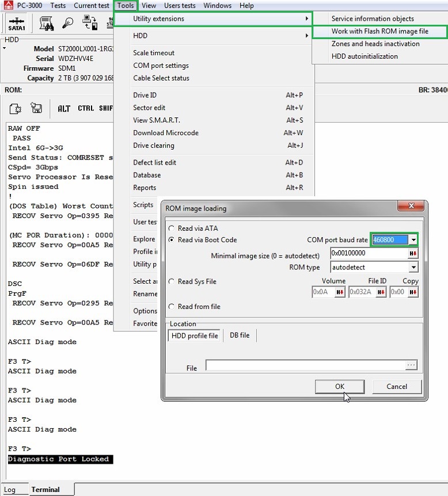448x496 pixels.
Task: Select the Read from file option
Action: (x=172, y=307)
